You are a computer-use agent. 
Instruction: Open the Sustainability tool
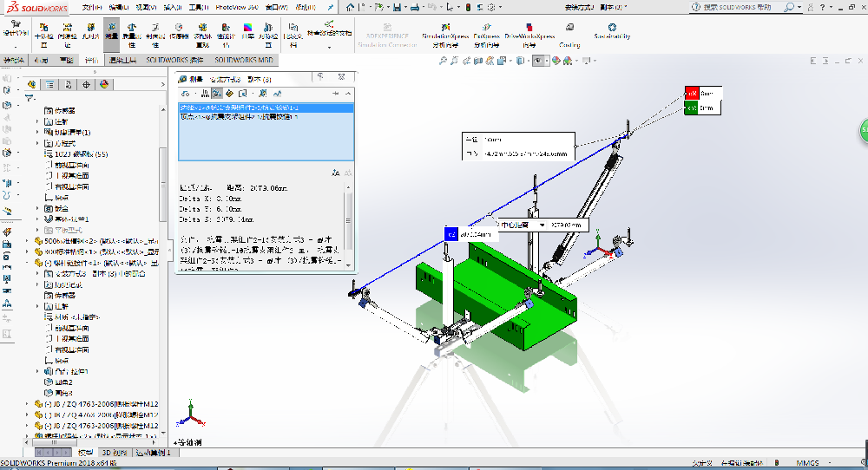(612, 31)
